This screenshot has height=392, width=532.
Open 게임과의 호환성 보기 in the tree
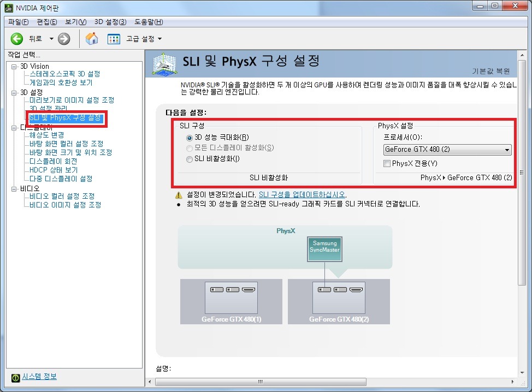(x=61, y=82)
